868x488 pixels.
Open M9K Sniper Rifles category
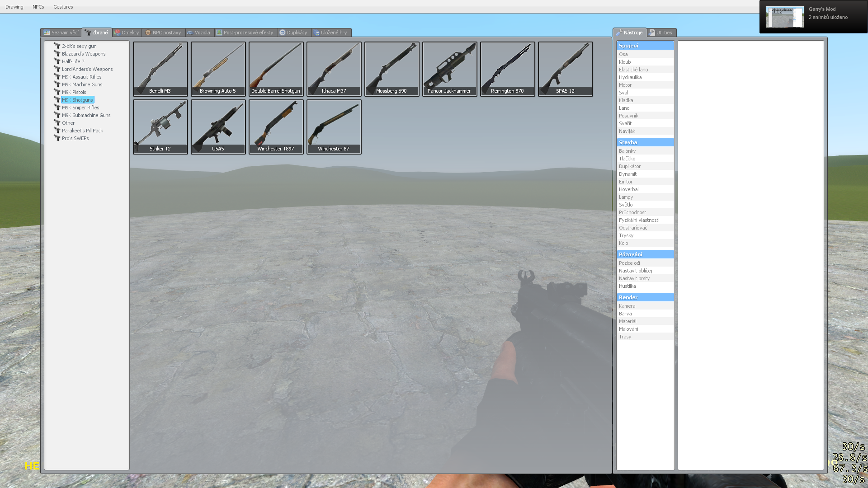[x=80, y=108]
